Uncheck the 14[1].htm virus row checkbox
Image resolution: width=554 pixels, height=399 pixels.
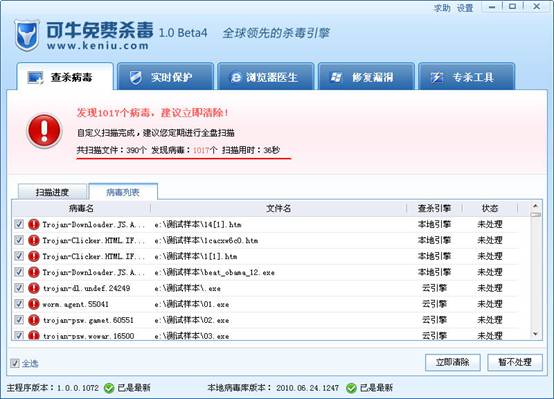(x=19, y=224)
